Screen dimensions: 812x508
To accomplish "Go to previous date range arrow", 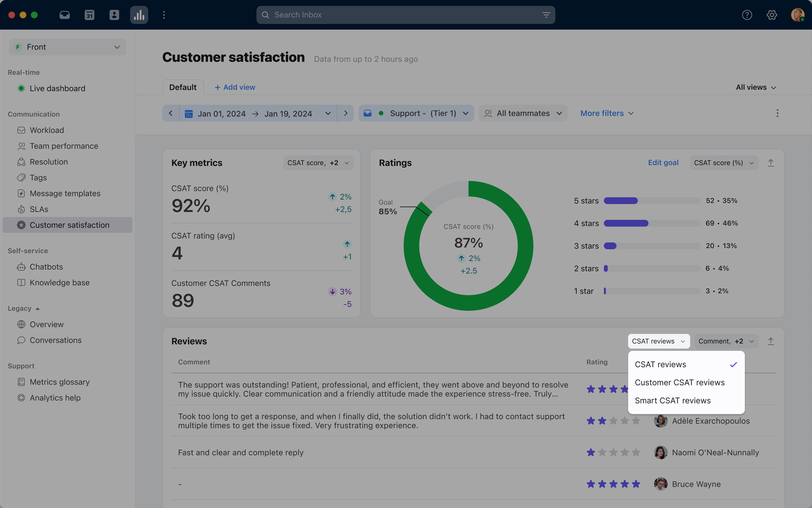I will (x=171, y=113).
